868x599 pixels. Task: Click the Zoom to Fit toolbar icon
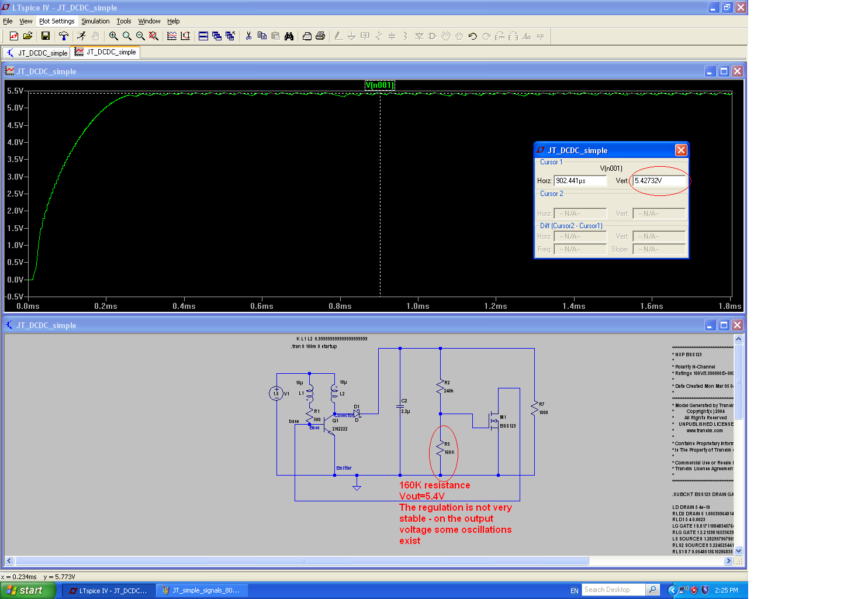click(x=154, y=36)
